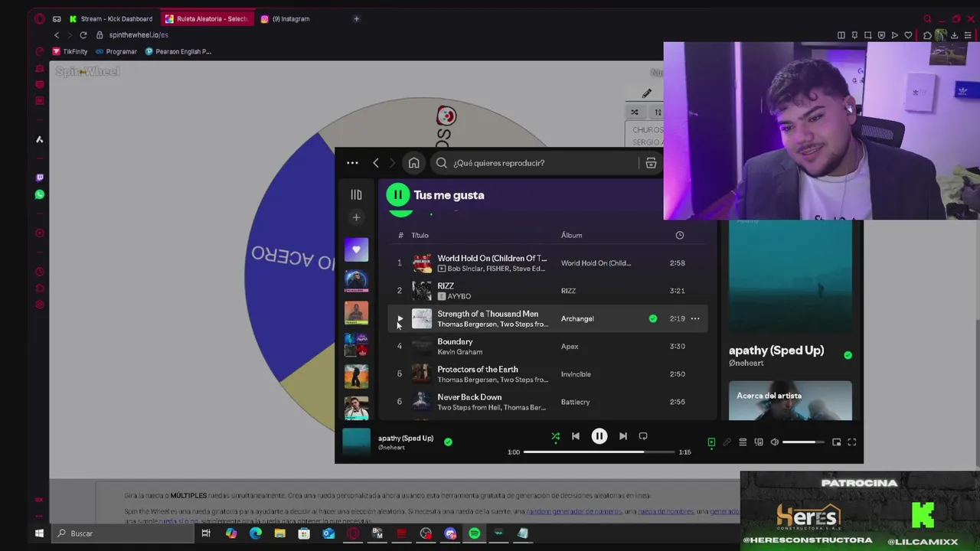Viewport: 980px width, 551px height.
Task: Open the Programar bookmark
Action: (x=116, y=51)
